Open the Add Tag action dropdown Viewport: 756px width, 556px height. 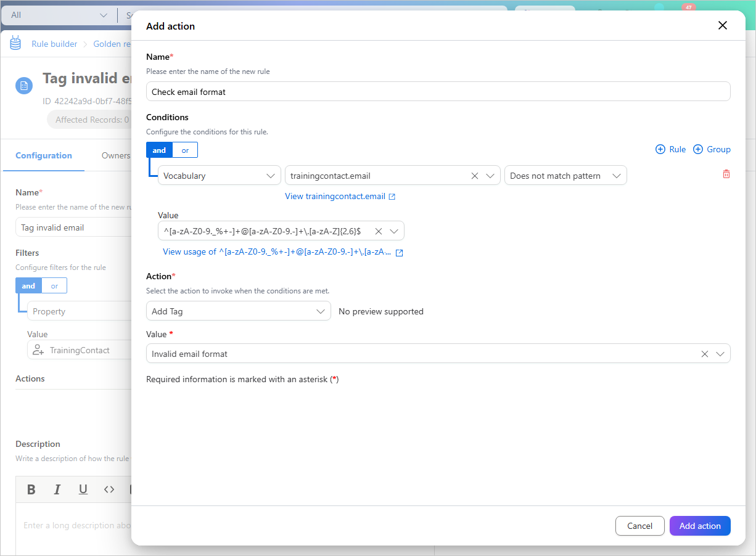pyautogui.click(x=239, y=311)
